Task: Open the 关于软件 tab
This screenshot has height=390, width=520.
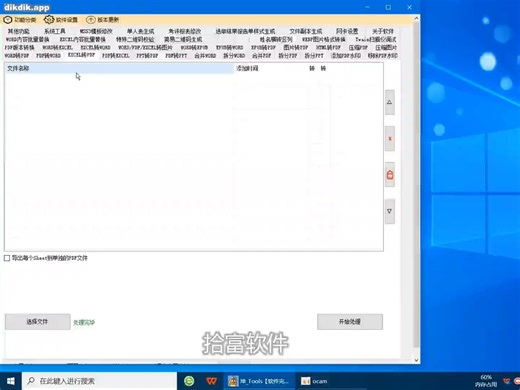Action: point(383,32)
